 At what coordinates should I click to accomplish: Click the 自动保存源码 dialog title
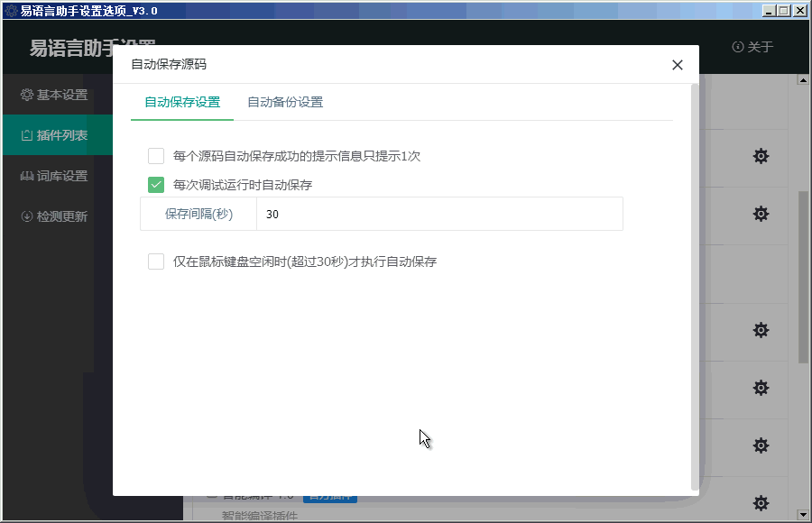click(169, 64)
